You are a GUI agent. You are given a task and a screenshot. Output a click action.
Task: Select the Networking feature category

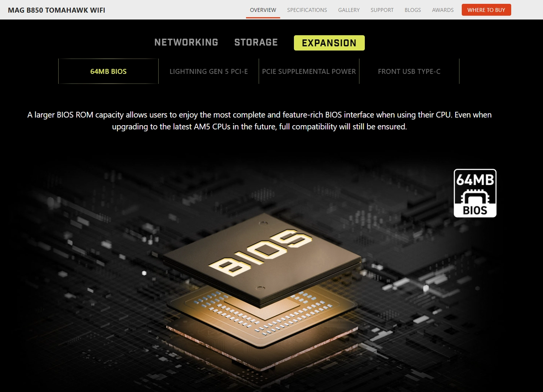click(x=186, y=42)
